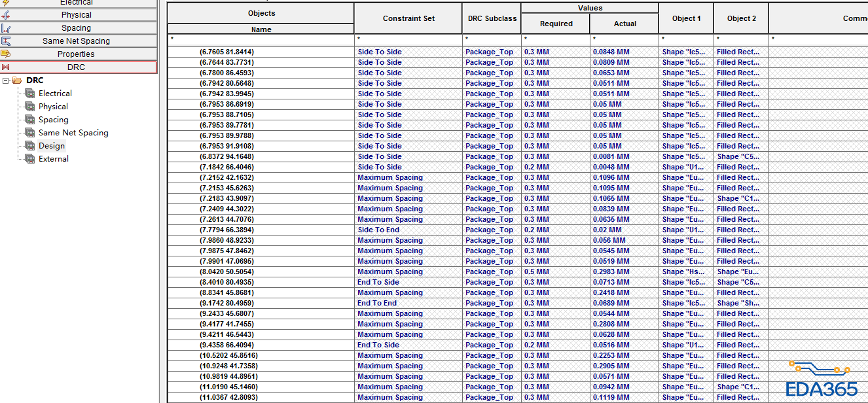Click the Constraint Set filter field
This screenshot has width=868, height=403.
click(x=408, y=39)
